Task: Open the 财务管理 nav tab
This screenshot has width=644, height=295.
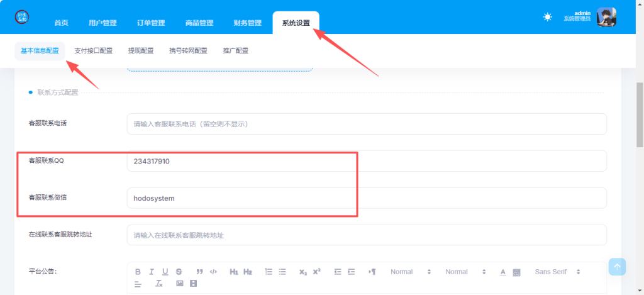Action: pos(248,23)
